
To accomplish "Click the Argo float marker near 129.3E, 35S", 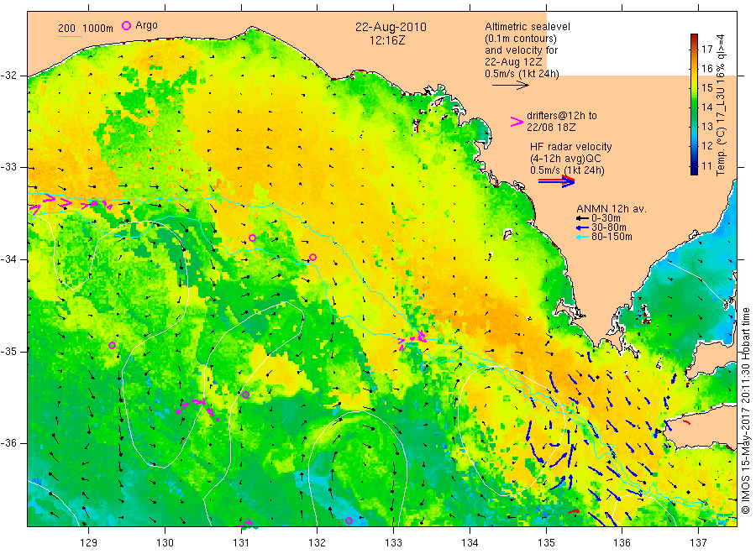I will (113, 345).
